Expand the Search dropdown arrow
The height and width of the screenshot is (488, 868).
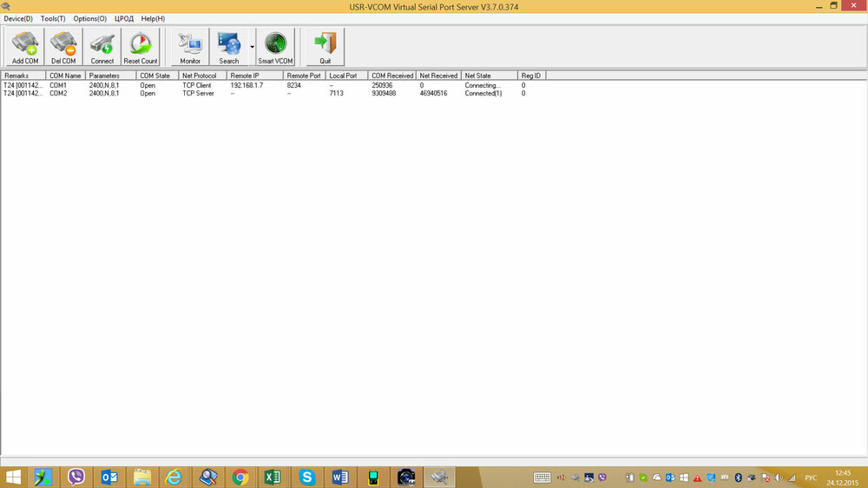tap(252, 47)
